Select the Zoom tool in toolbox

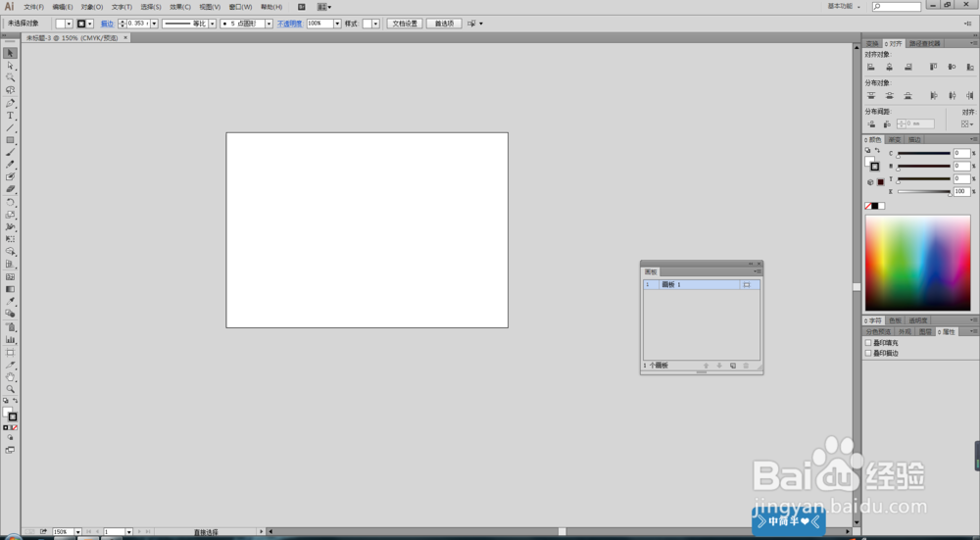tap(10, 389)
